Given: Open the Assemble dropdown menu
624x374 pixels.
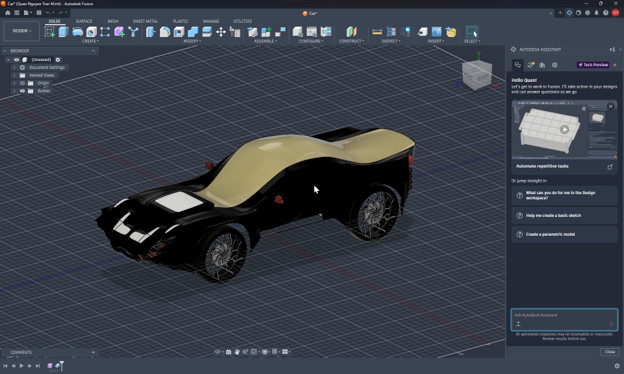Looking at the screenshot, I should coord(265,41).
